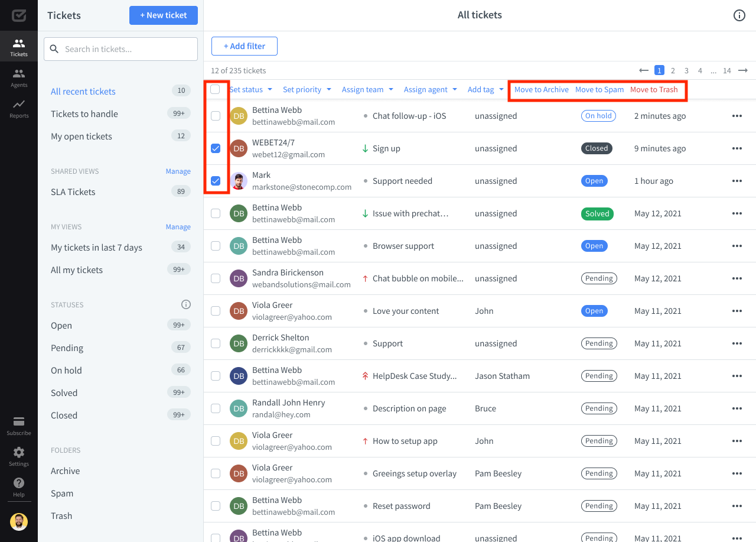Screen dimensions: 756x542
Task: Open more options for HelpDesk Case Study ticket
Action: pyautogui.click(x=737, y=376)
